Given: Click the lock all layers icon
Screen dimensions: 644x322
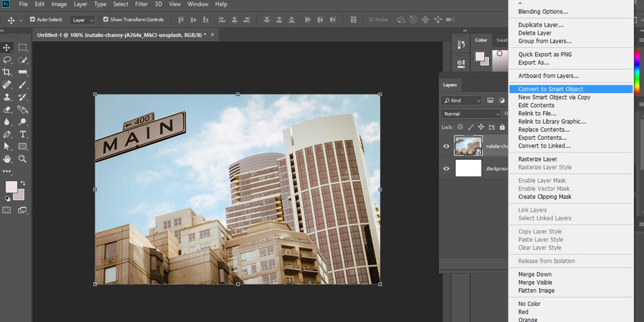Looking at the screenshot, I should [x=503, y=127].
